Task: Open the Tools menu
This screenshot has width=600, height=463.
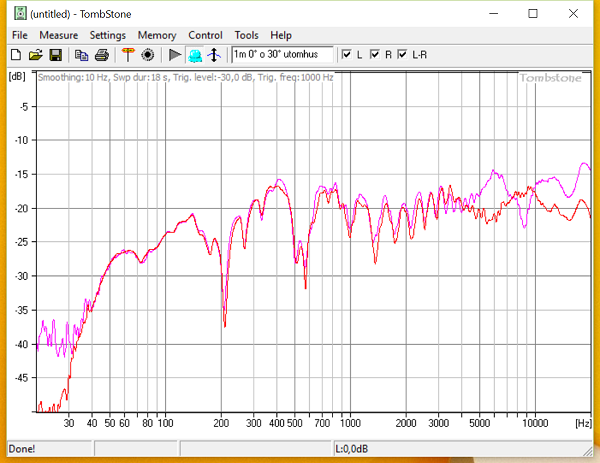Action: coord(246,35)
